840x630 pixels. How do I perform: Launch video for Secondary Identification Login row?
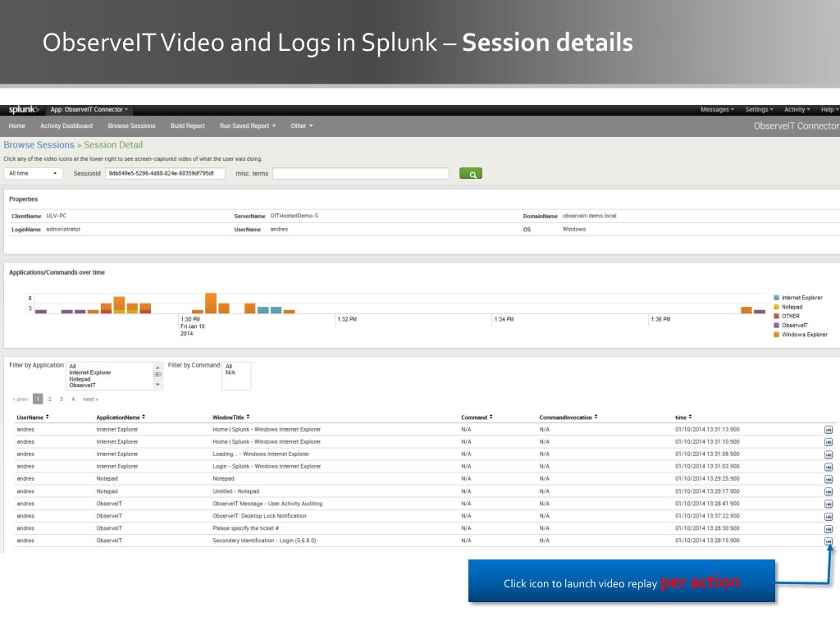coord(829,541)
